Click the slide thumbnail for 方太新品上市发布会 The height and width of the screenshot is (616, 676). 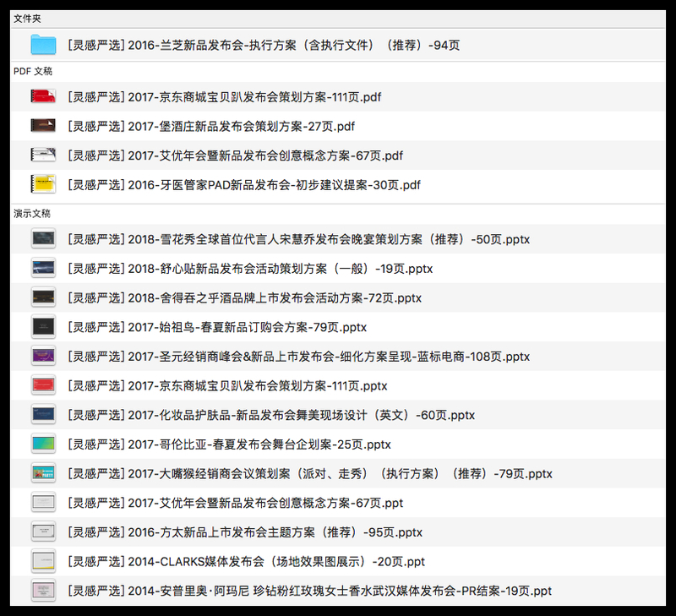pos(43,532)
